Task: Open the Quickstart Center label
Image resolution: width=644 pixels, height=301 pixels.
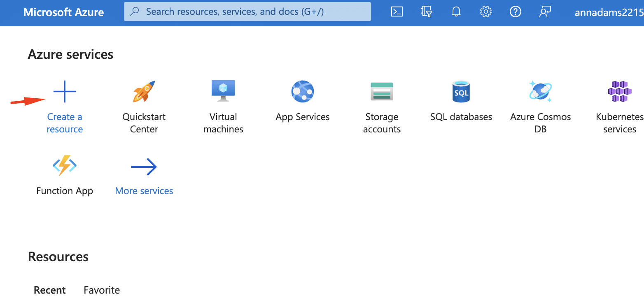Action: (x=144, y=123)
